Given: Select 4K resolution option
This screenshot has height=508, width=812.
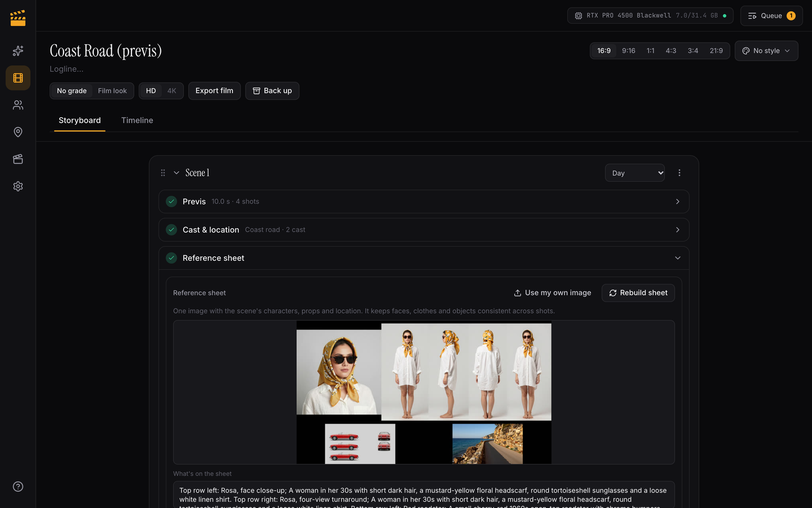Looking at the screenshot, I should 172,91.
